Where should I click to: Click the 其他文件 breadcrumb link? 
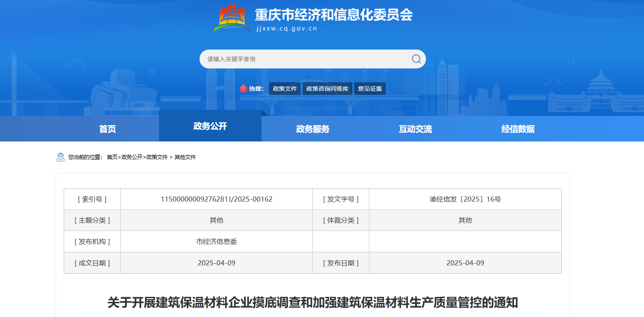185,157
